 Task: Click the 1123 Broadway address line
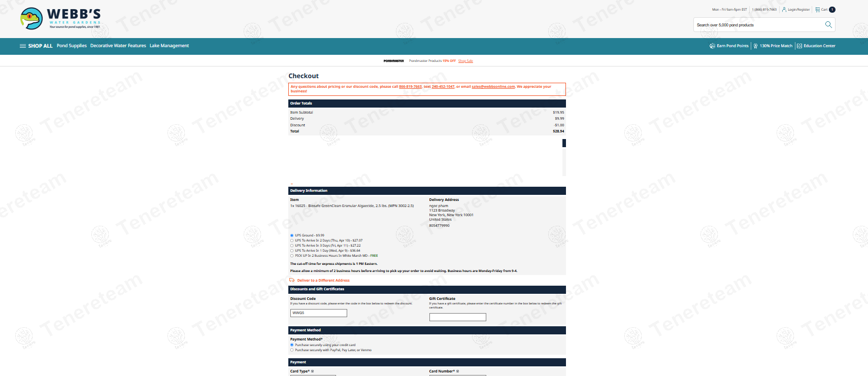[442, 211]
